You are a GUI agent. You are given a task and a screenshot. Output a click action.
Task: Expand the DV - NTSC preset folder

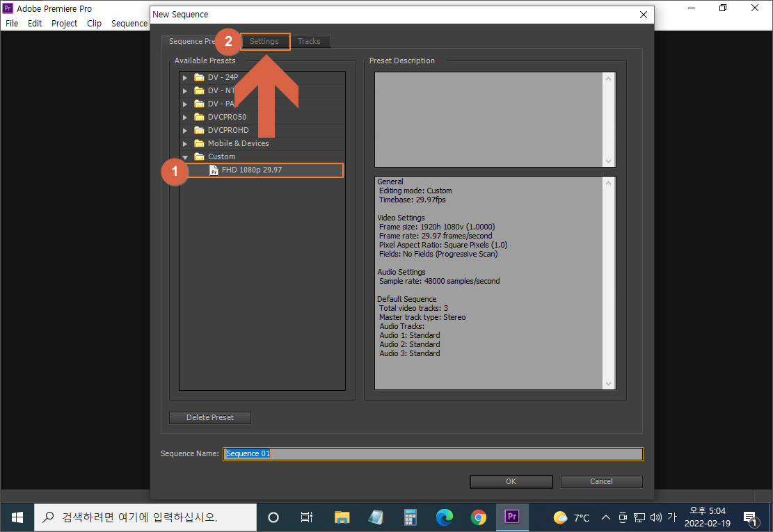tap(185, 91)
